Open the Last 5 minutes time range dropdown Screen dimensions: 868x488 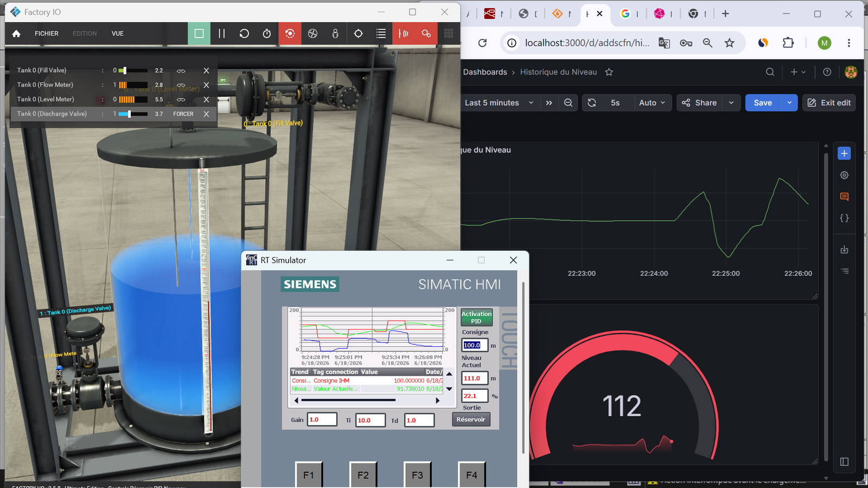point(499,103)
